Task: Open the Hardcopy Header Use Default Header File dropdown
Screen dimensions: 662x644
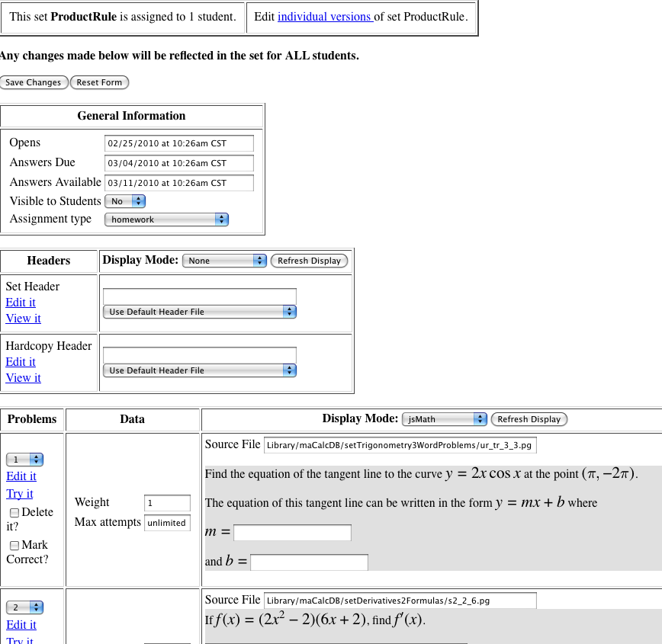Action: pos(200,370)
